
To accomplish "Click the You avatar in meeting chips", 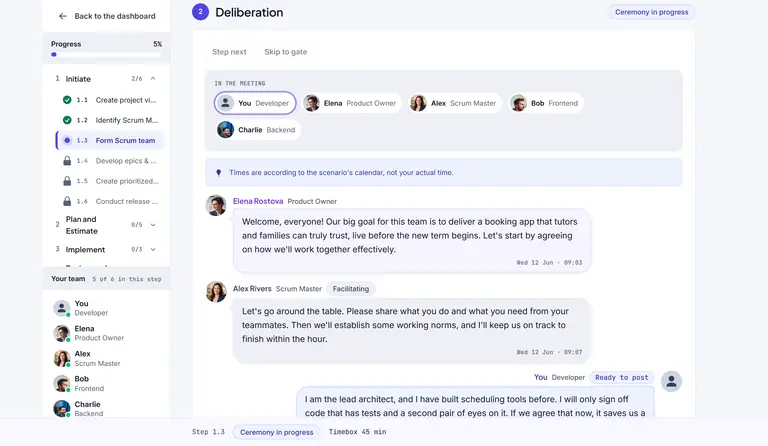I will (x=225, y=103).
